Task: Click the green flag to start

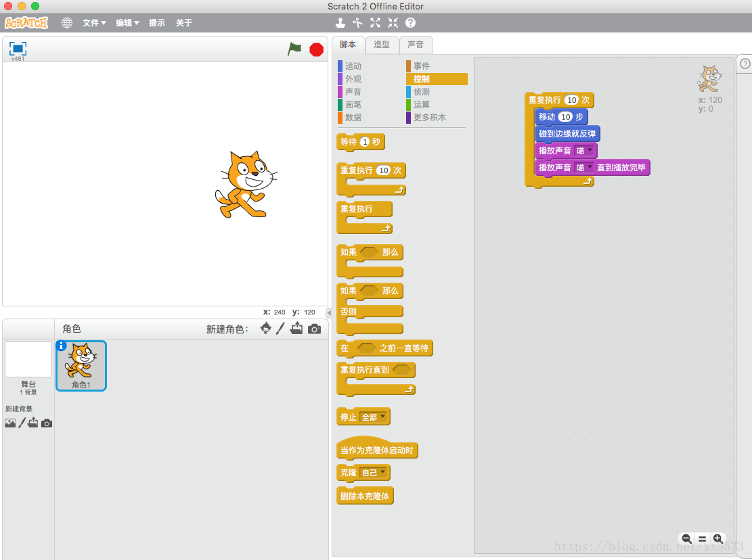Action: tap(294, 49)
